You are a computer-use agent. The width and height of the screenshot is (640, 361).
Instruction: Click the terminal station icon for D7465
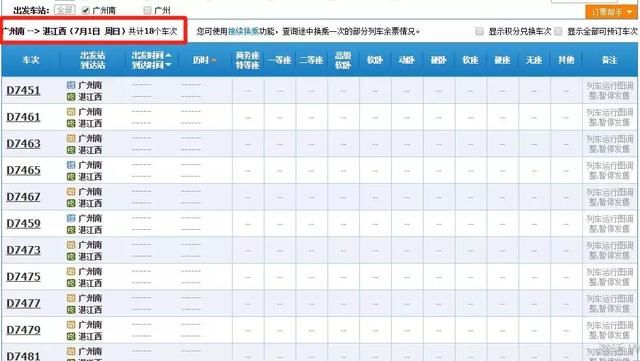click(x=71, y=176)
